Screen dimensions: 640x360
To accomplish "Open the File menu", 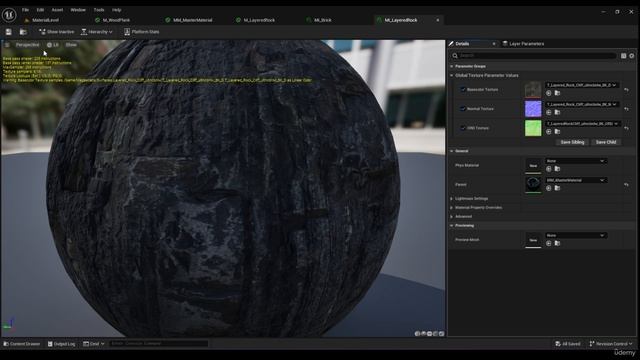I will click(25, 10).
